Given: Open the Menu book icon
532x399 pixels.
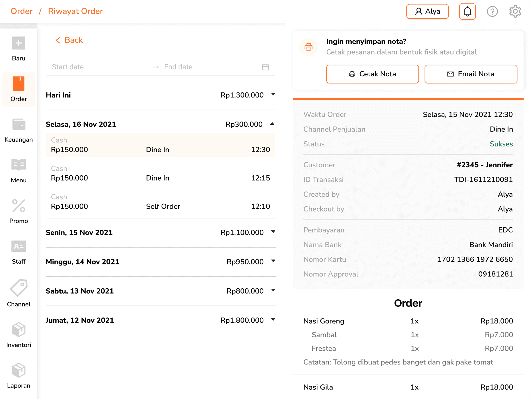Looking at the screenshot, I should coord(18,165).
